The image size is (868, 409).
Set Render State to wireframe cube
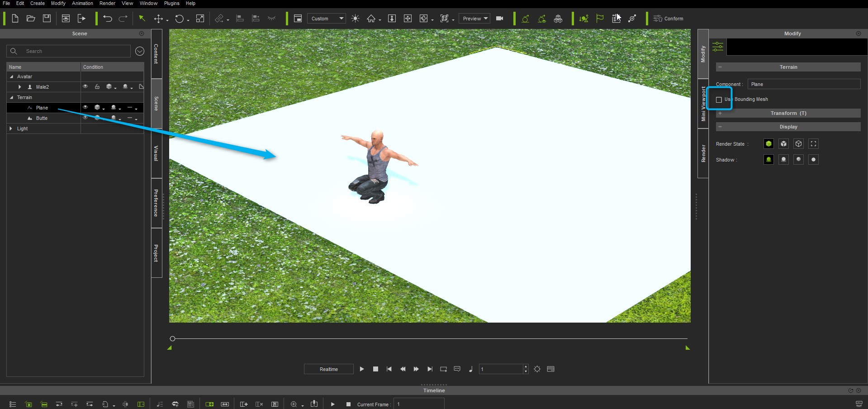[x=799, y=144]
